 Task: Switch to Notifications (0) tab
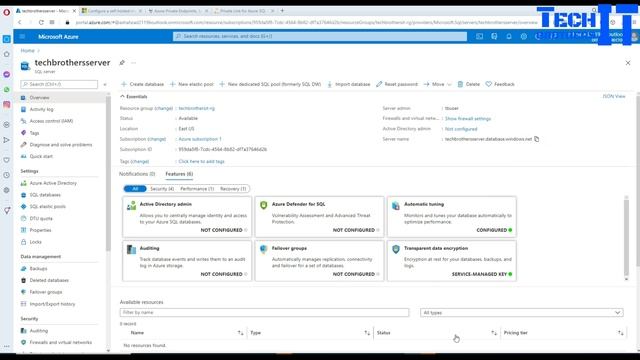(x=137, y=174)
